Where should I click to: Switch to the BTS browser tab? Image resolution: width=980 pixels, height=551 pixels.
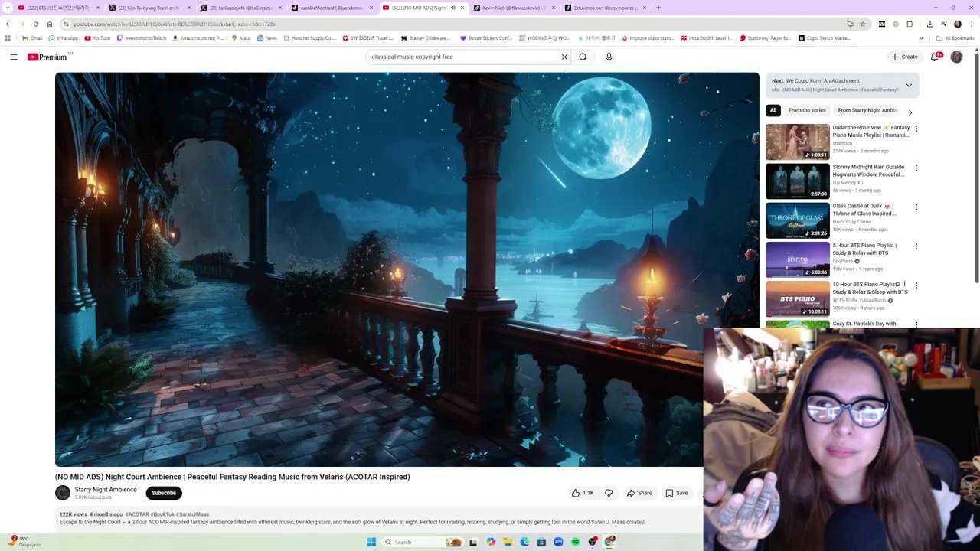click(x=58, y=8)
